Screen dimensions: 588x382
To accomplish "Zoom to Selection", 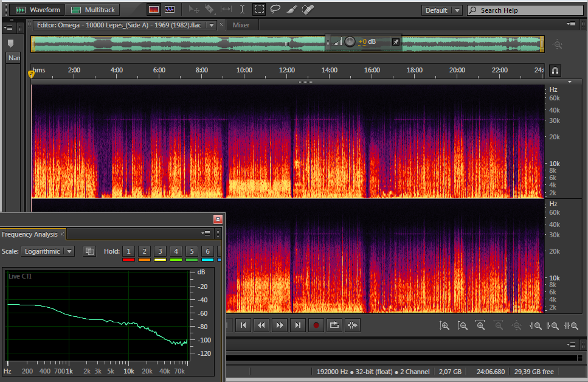I will pyautogui.click(x=571, y=325).
